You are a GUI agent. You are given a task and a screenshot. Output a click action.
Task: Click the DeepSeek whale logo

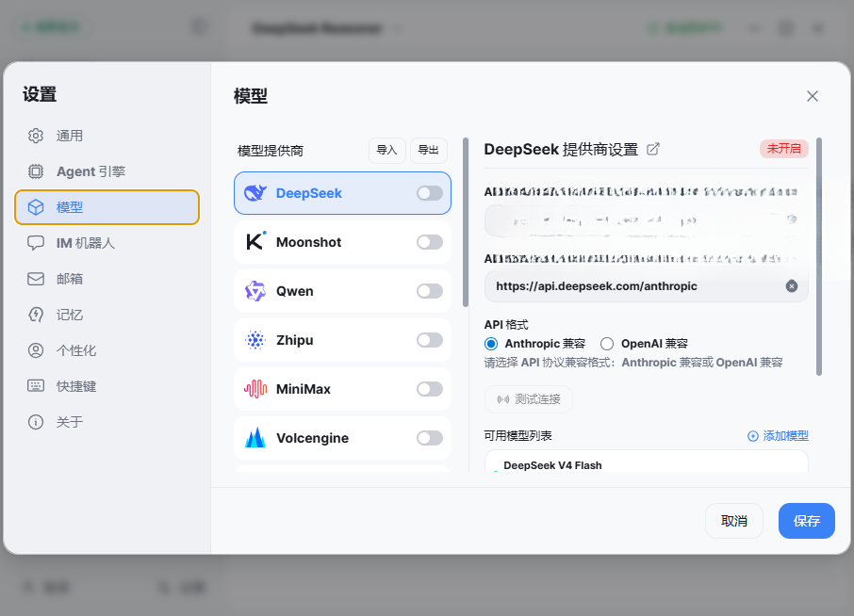click(x=255, y=193)
